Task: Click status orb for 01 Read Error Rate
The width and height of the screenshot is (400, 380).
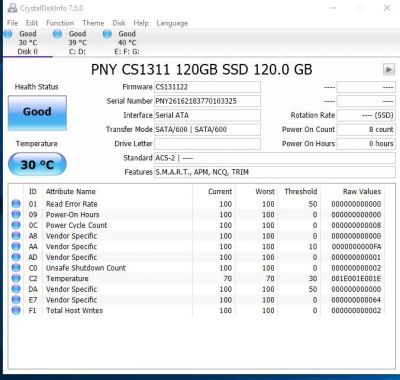Action: pyautogui.click(x=16, y=204)
